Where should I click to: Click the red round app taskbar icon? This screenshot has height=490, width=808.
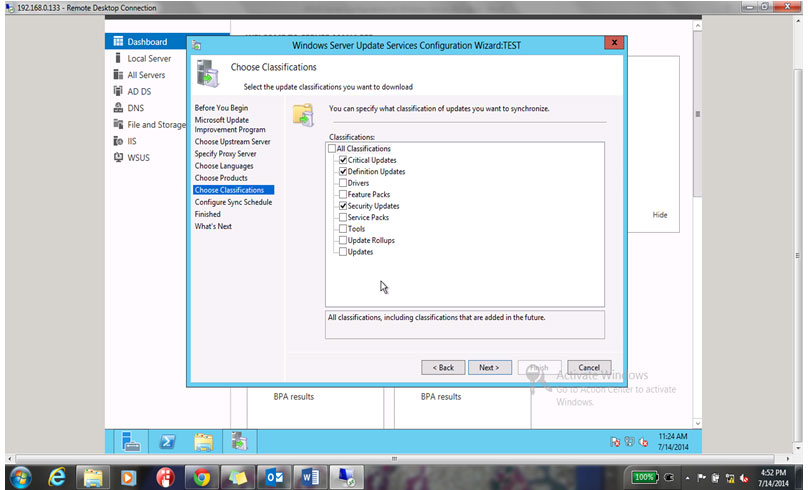click(x=165, y=478)
